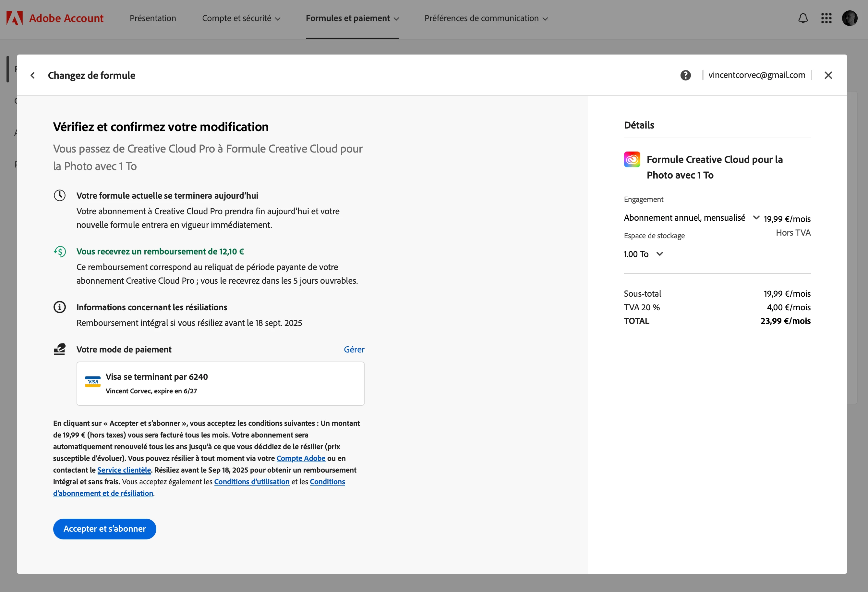Open the notifications bell icon

point(803,18)
